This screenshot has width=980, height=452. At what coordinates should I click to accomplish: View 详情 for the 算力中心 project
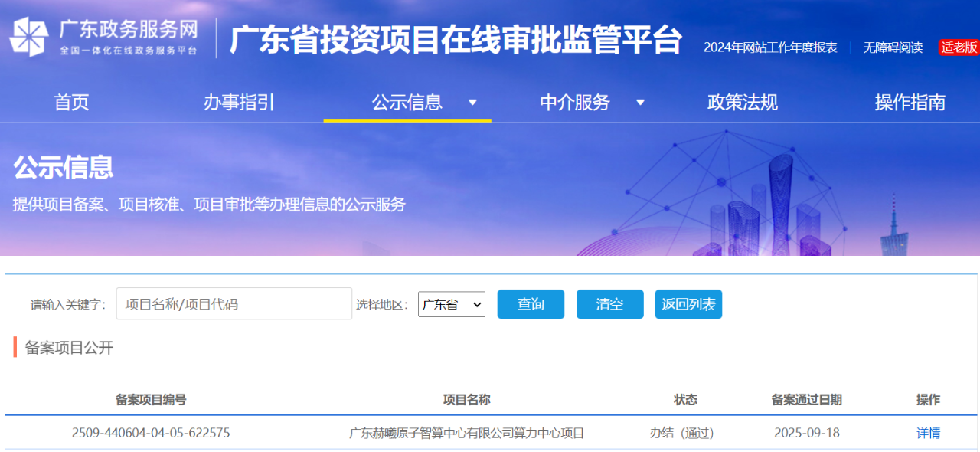[928, 433]
